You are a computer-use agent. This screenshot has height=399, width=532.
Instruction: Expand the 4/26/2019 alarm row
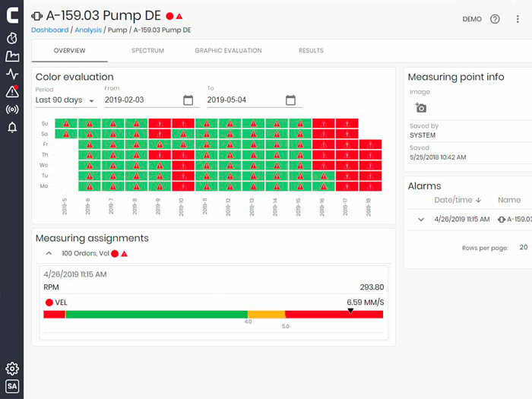click(x=421, y=219)
